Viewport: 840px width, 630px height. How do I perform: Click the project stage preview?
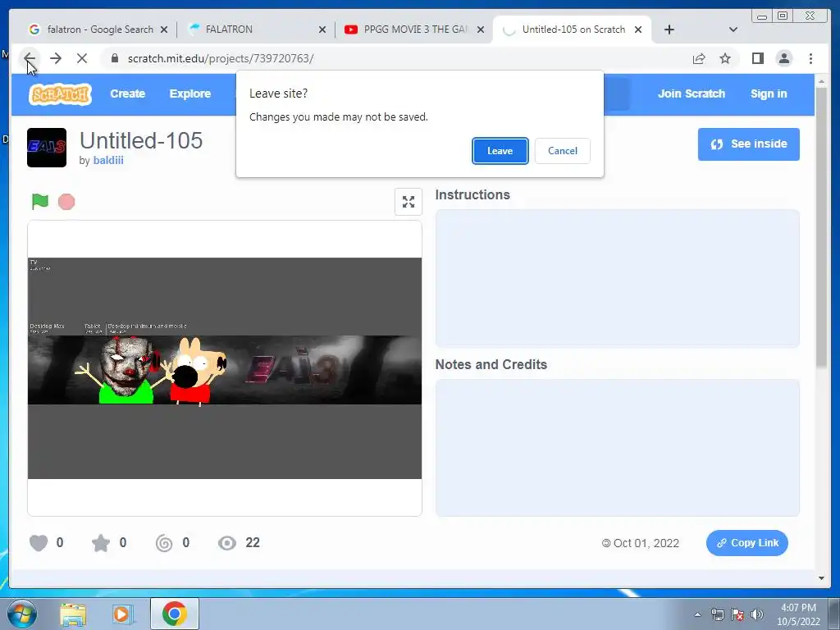tap(225, 368)
